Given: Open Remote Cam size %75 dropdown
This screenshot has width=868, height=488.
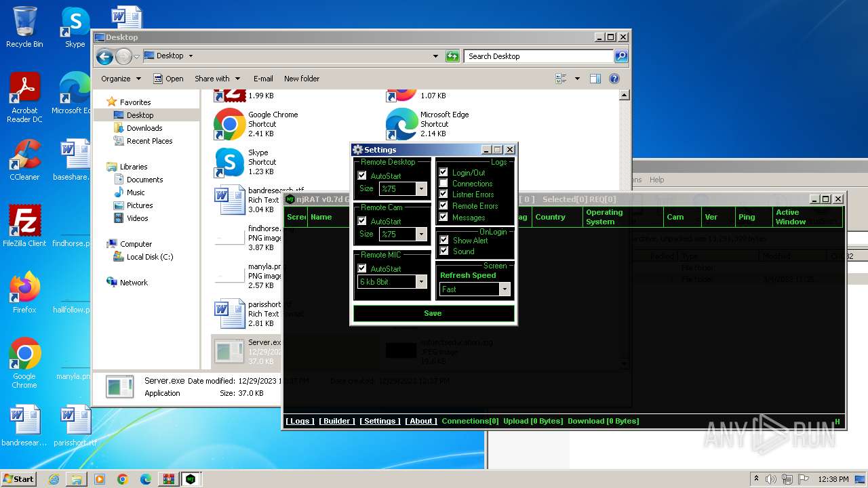Looking at the screenshot, I should [x=421, y=235].
